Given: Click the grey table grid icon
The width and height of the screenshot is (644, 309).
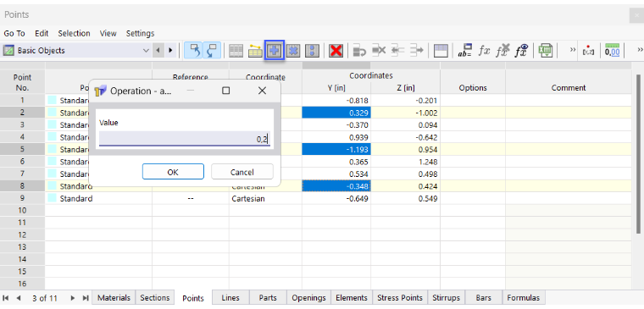Looking at the screenshot, I should [236, 51].
